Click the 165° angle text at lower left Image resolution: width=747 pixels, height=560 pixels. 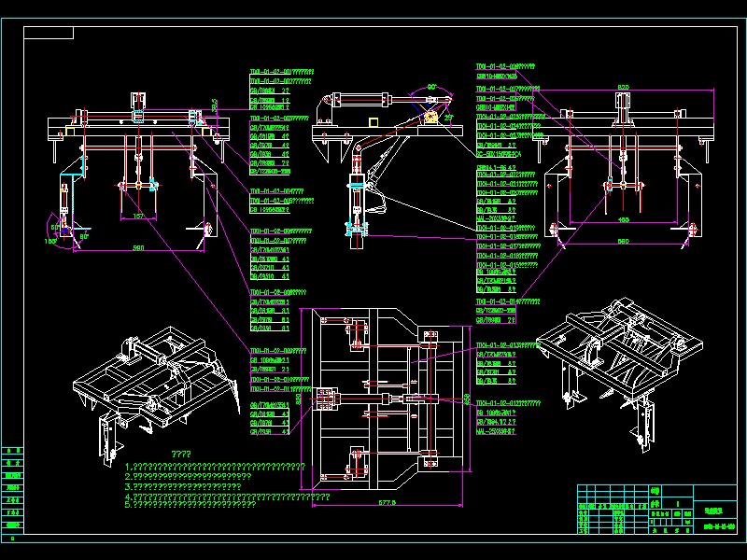[x=51, y=241]
